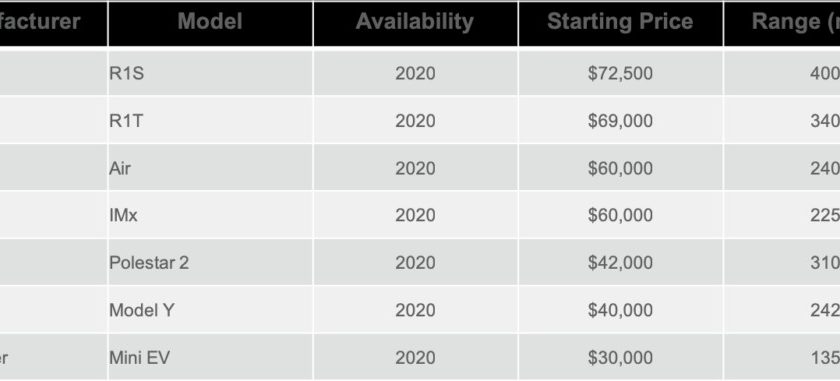Select the R1S model cell

pos(210,73)
